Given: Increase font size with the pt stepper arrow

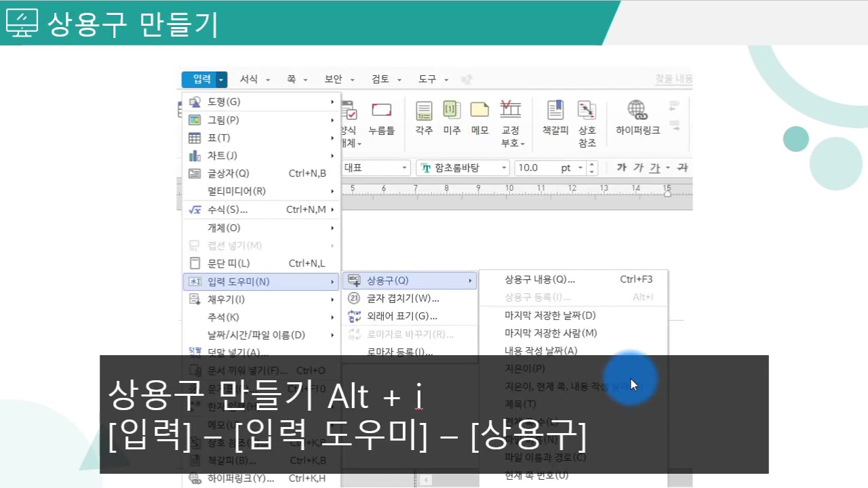Looking at the screenshot, I should [x=591, y=164].
